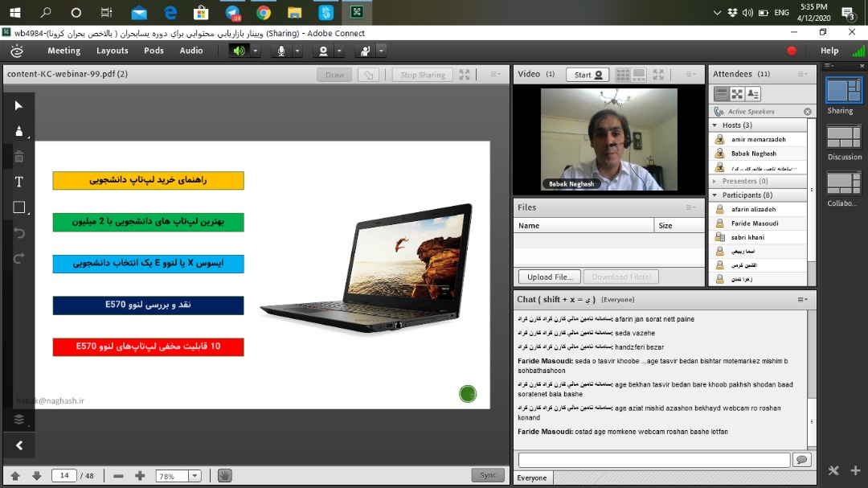Click the page number field
Image resolution: width=868 pixels, height=488 pixels.
click(64, 475)
